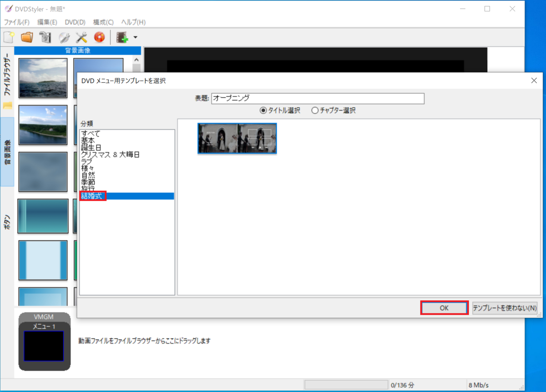
Task: Click the background list scrollbar up arrow
Action: point(137,60)
